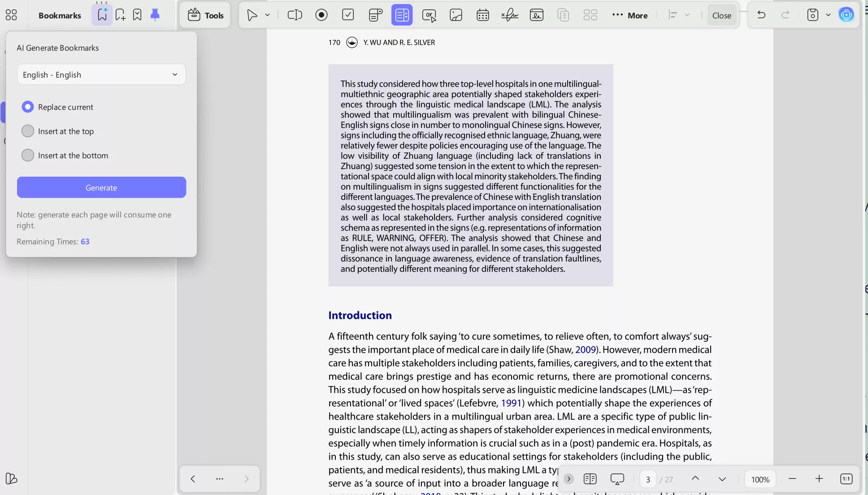The width and height of the screenshot is (868, 495).
Task: Pin the Bookmarks panel
Action: point(155,14)
